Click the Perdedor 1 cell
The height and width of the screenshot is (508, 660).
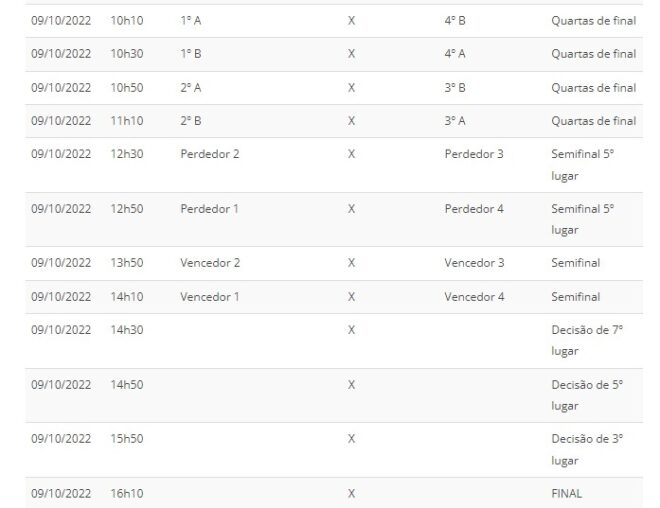209,209
